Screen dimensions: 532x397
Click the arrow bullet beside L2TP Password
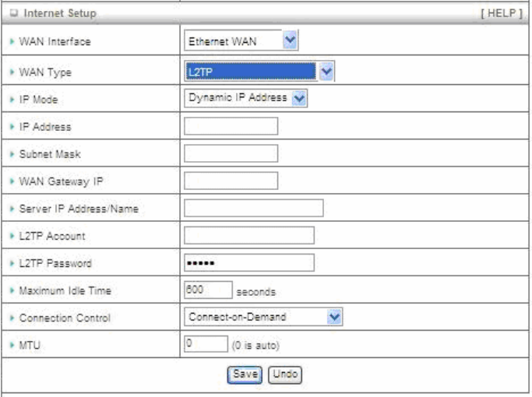tap(12, 263)
